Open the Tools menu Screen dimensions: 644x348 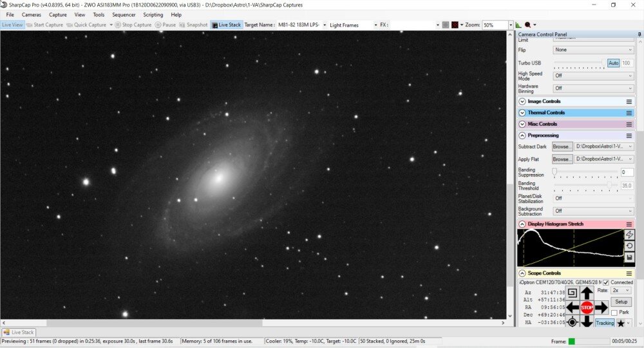pos(99,15)
